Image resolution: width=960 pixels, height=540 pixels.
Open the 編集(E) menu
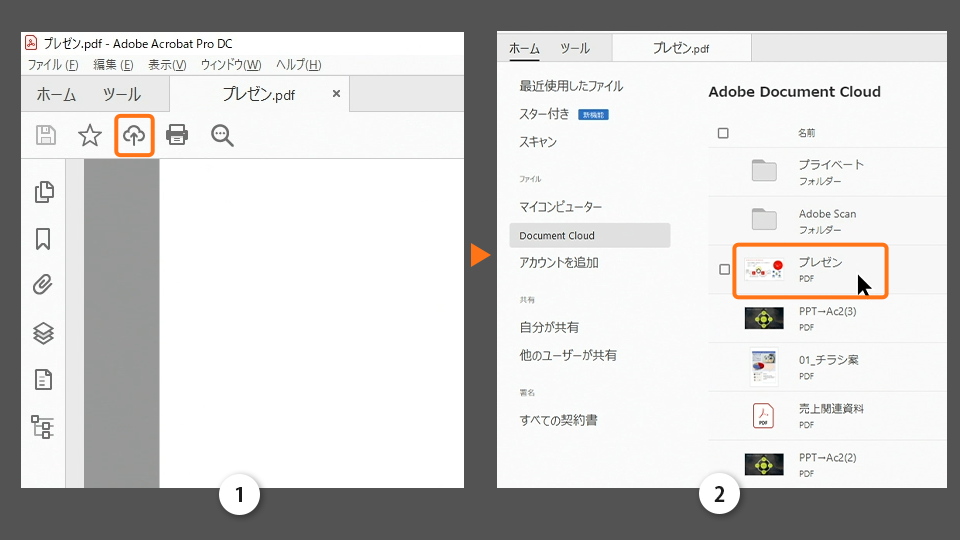click(113, 64)
